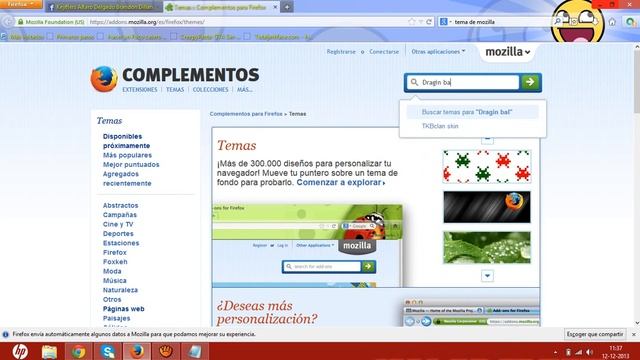Switch to the Facebook tab
Image resolution: width=640 pixels, height=360 pixels.
tap(104, 7)
